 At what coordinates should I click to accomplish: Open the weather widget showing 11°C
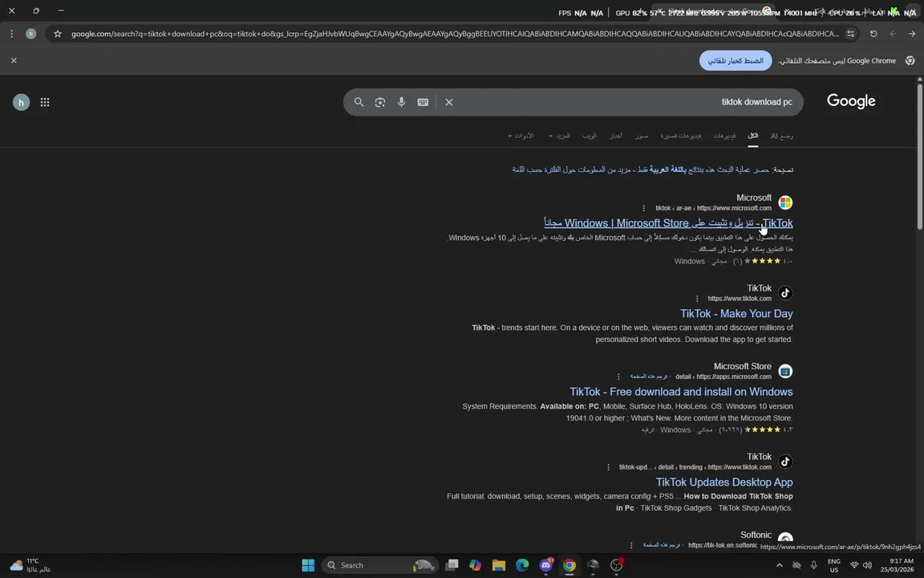pos(30,565)
